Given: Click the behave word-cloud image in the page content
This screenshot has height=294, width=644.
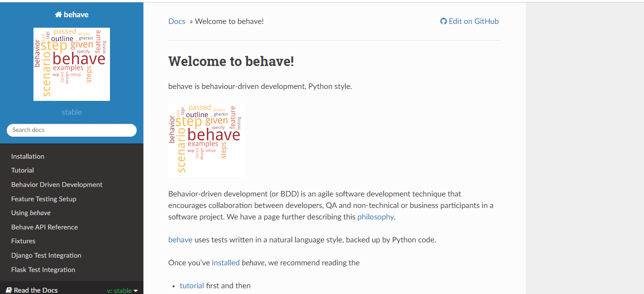Looking at the screenshot, I should click(x=206, y=140).
